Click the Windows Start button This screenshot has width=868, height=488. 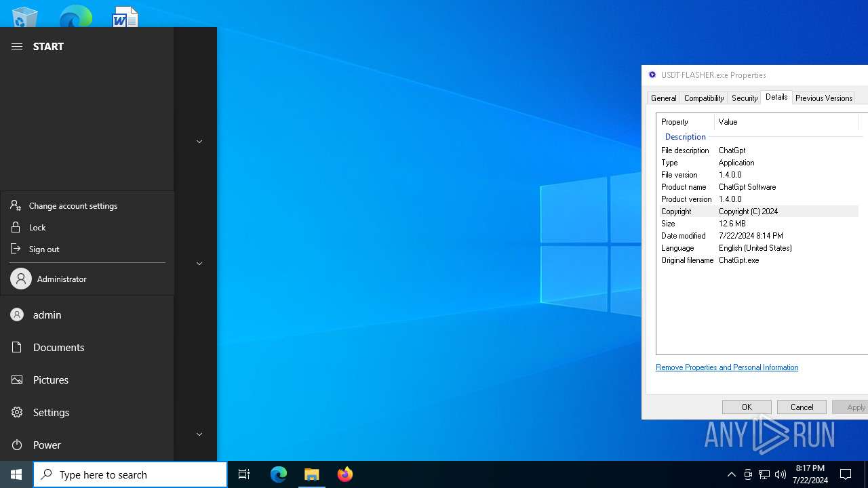pyautogui.click(x=16, y=474)
